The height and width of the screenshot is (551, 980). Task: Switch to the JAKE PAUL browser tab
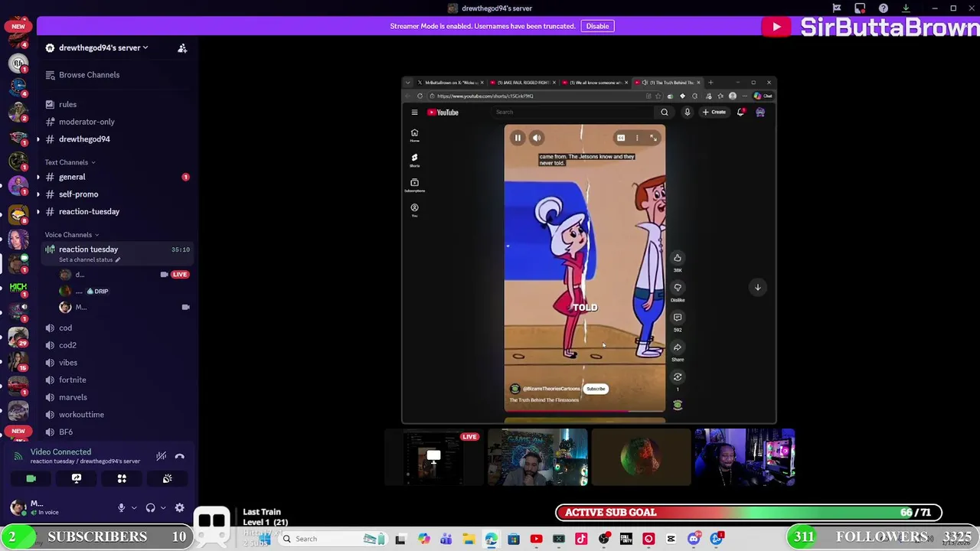pos(524,83)
